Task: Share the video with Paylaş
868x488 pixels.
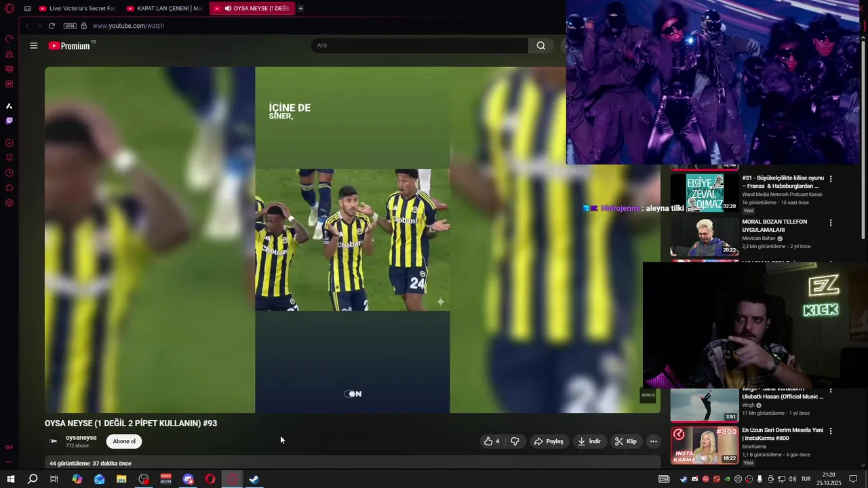Action: click(x=549, y=441)
